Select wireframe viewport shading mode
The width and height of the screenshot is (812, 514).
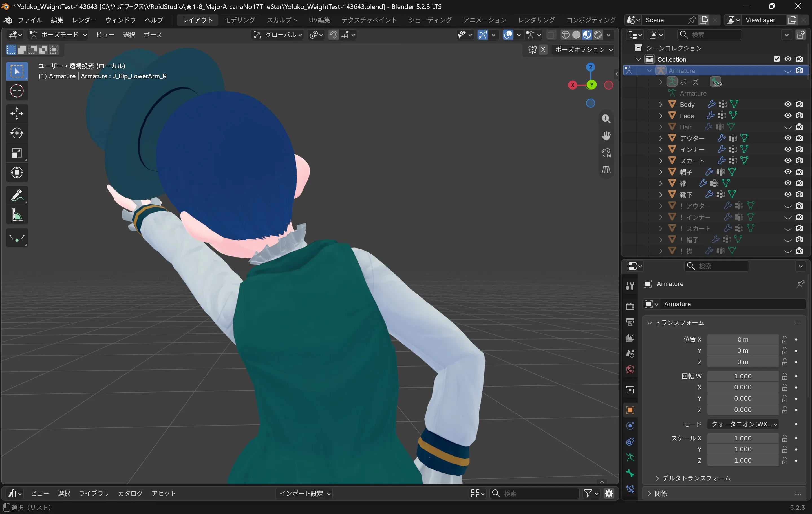click(566, 34)
